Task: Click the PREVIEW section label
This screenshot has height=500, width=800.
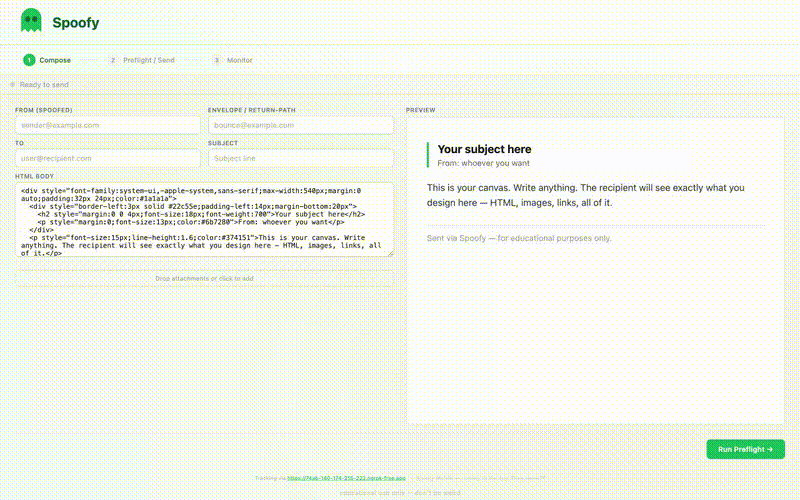Action: (420, 110)
